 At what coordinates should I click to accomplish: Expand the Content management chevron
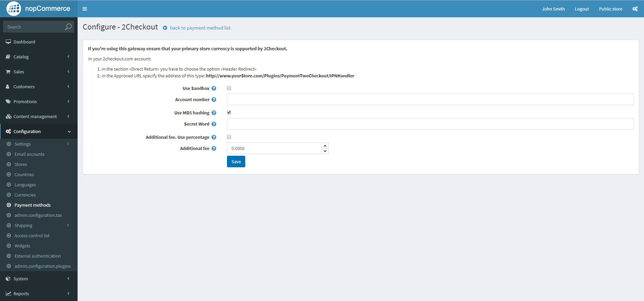68,116
